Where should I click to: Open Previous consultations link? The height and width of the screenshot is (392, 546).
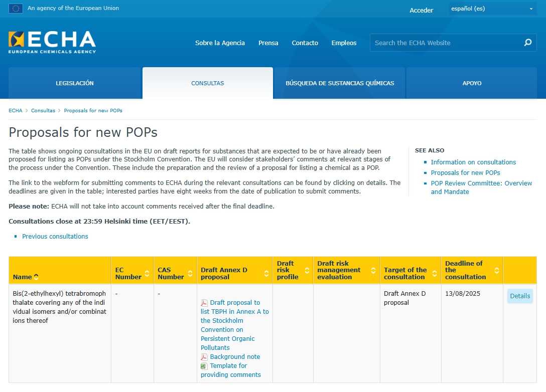coord(55,237)
